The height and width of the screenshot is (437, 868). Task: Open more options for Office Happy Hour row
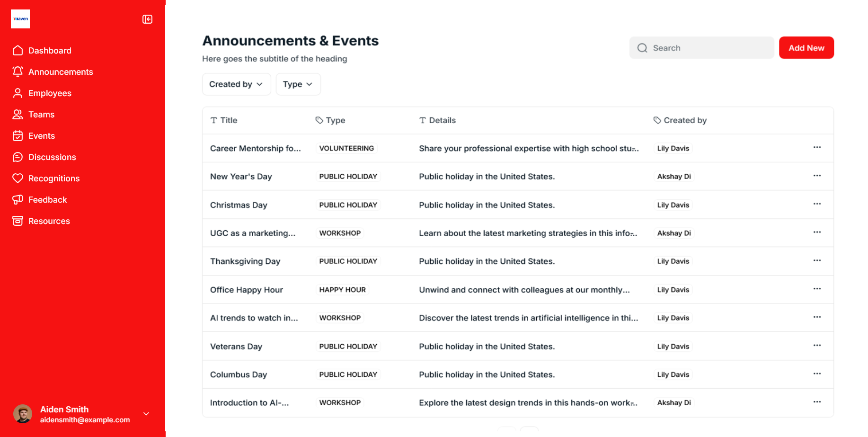817,289
